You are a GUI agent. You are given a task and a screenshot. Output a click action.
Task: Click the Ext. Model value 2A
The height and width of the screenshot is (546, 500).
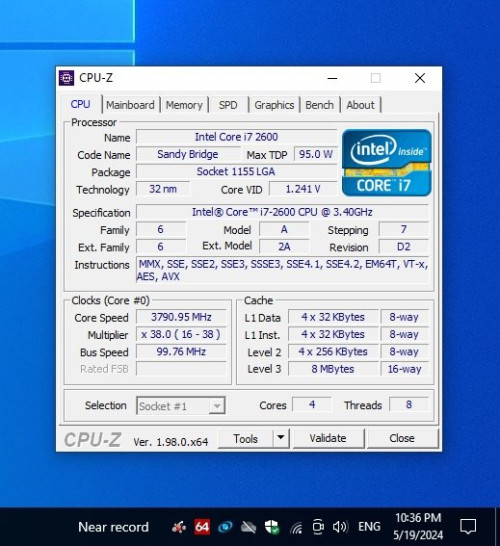pyautogui.click(x=284, y=247)
